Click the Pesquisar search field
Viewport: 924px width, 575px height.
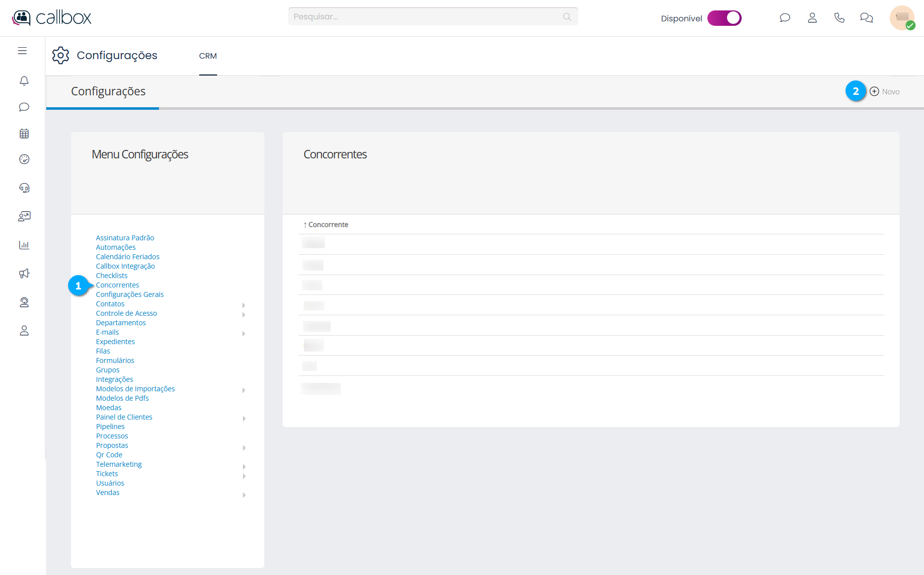[427, 17]
